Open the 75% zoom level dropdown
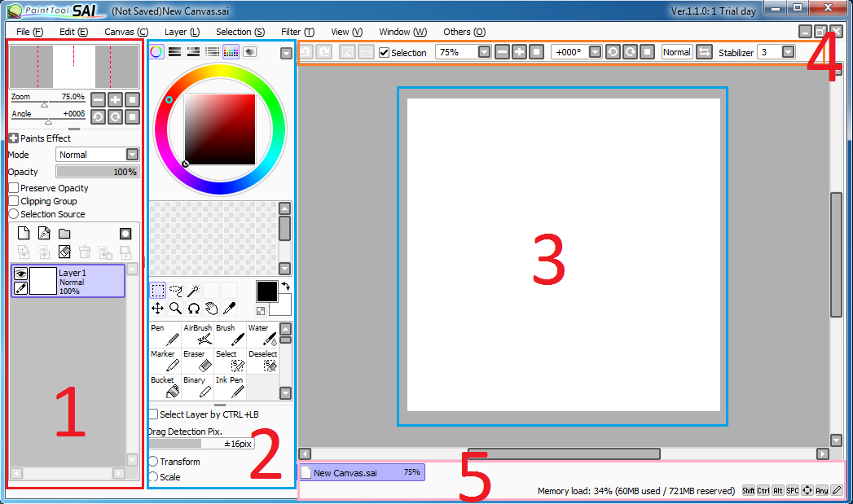Screen dimensions: 853x504 tap(484, 52)
